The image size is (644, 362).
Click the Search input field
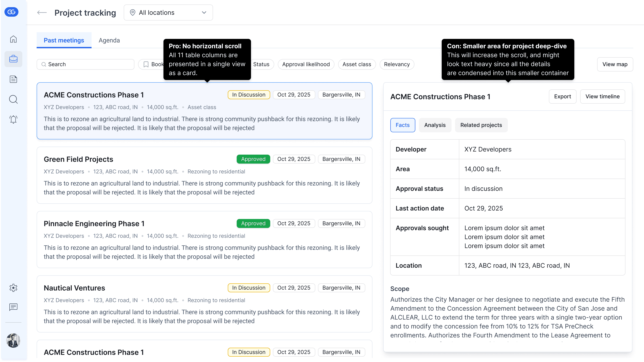86,64
